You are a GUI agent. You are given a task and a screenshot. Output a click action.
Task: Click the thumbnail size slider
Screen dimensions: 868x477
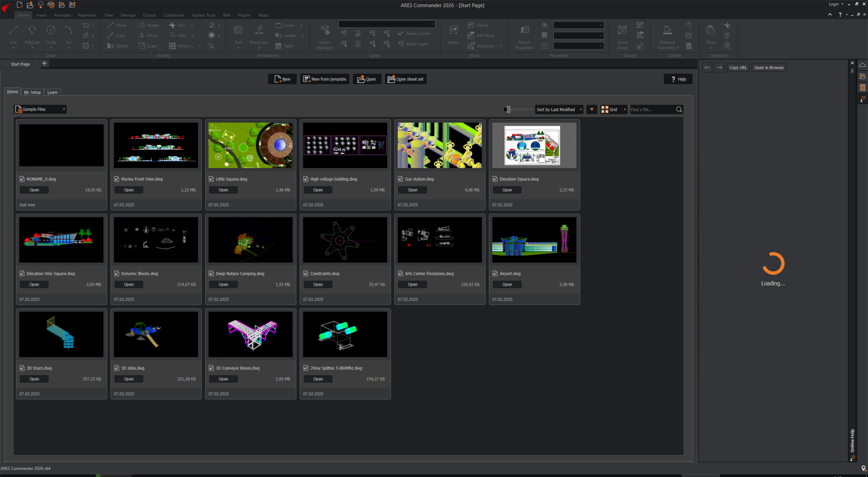coord(508,109)
